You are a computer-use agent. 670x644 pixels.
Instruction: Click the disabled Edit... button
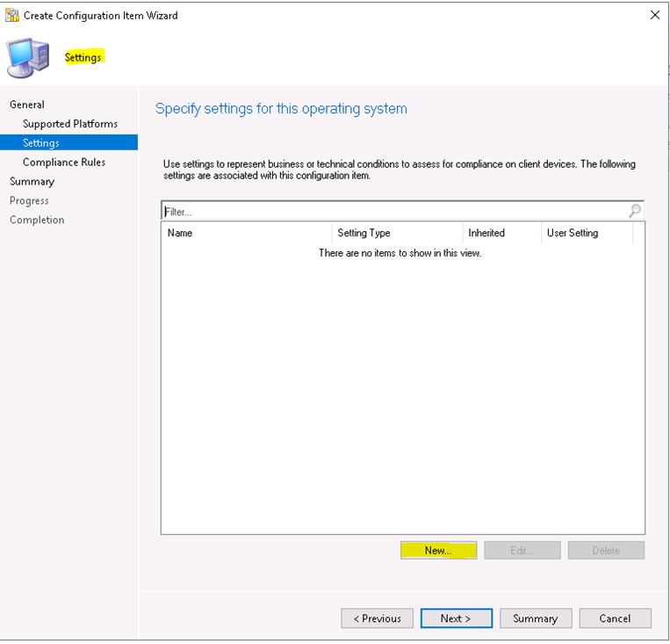(522, 550)
